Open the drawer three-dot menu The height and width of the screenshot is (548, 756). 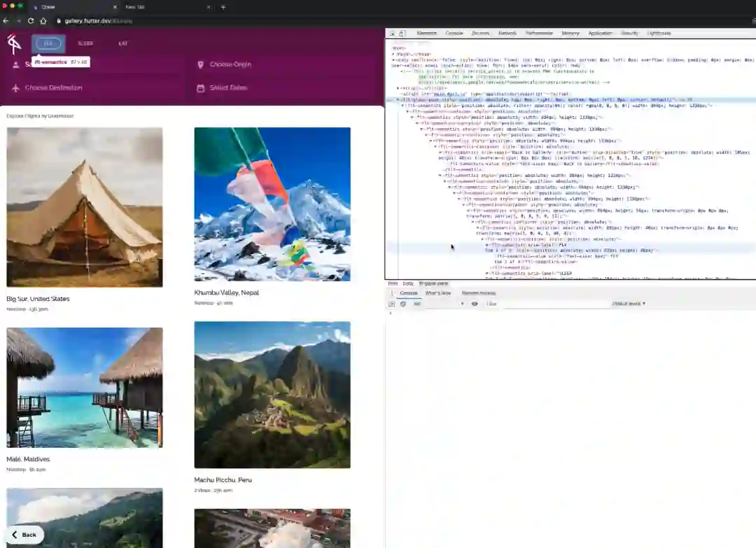tap(391, 293)
